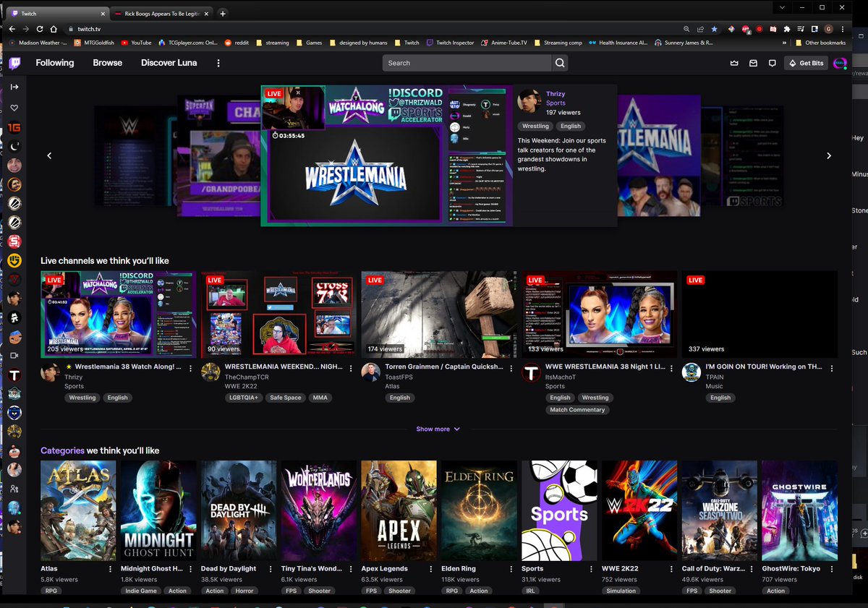868x608 pixels.
Task: Open the Twitch Inspector bookmark
Action: (x=451, y=43)
